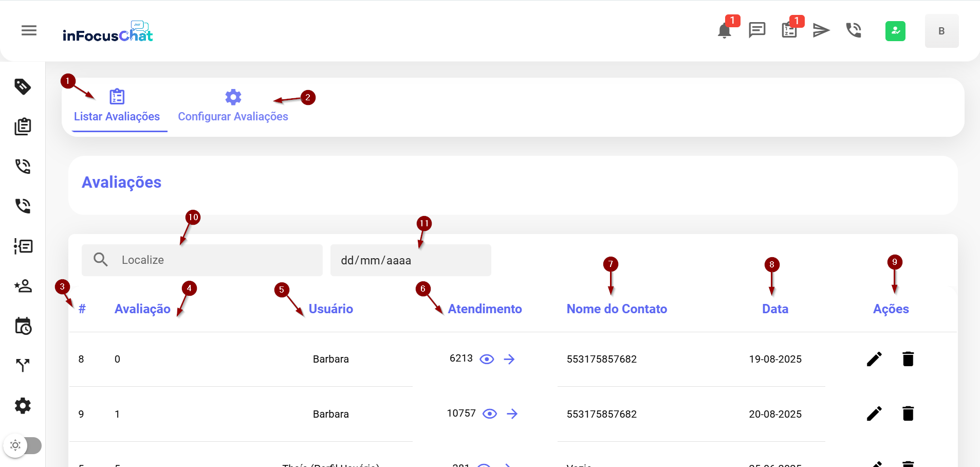Click the paper plane send icon

click(x=821, y=31)
